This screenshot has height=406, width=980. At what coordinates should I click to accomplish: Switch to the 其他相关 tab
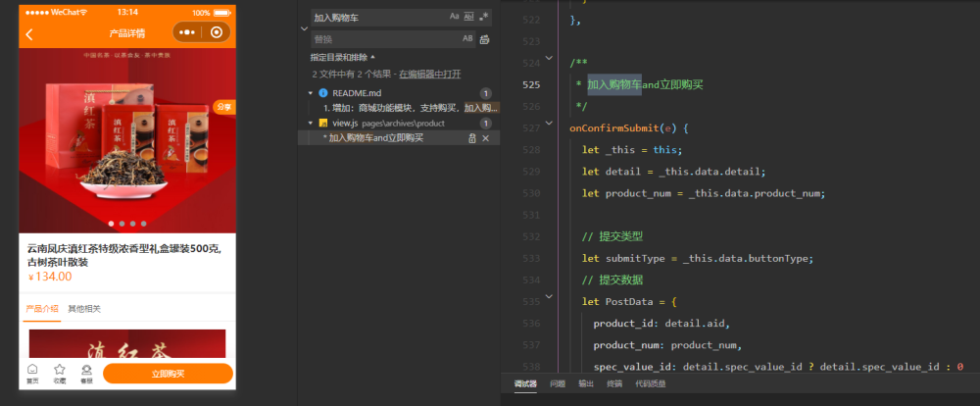pyautogui.click(x=84, y=308)
